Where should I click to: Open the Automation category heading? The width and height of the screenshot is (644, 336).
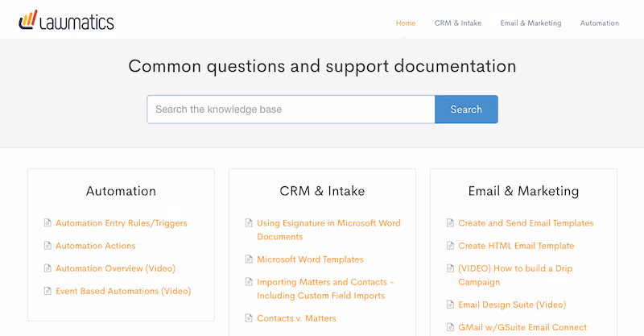coord(122,191)
